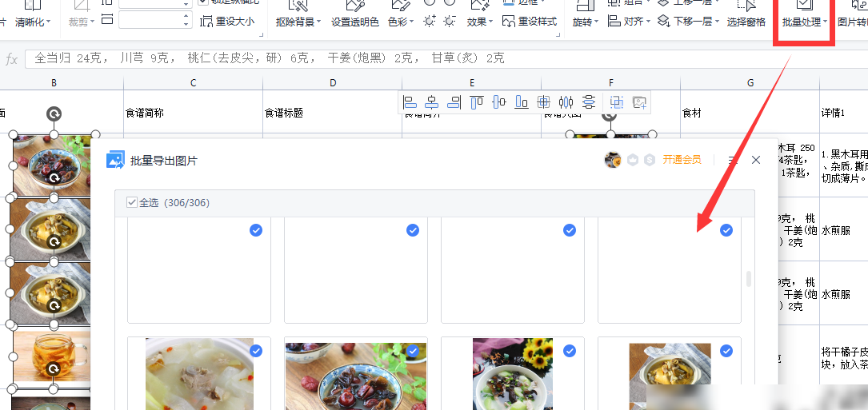868x410 pixels.
Task: Click 设置透明色 set transparent color tool
Action: point(355,22)
